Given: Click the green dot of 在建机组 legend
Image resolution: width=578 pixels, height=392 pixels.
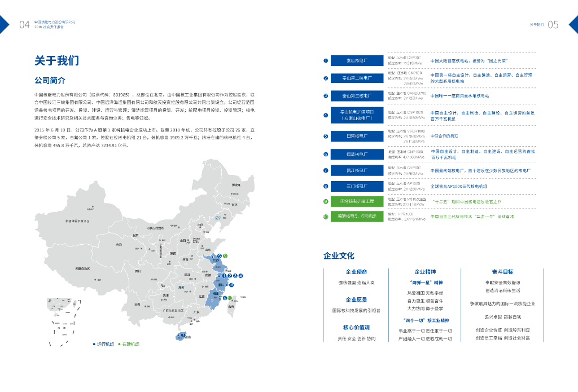Looking at the screenshot, I should pos(119,344).
